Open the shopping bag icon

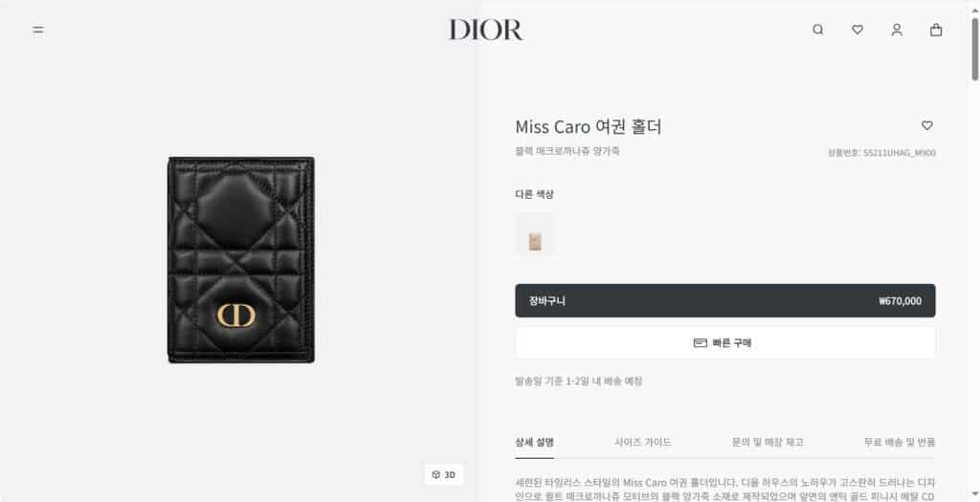tap(936, 30)
